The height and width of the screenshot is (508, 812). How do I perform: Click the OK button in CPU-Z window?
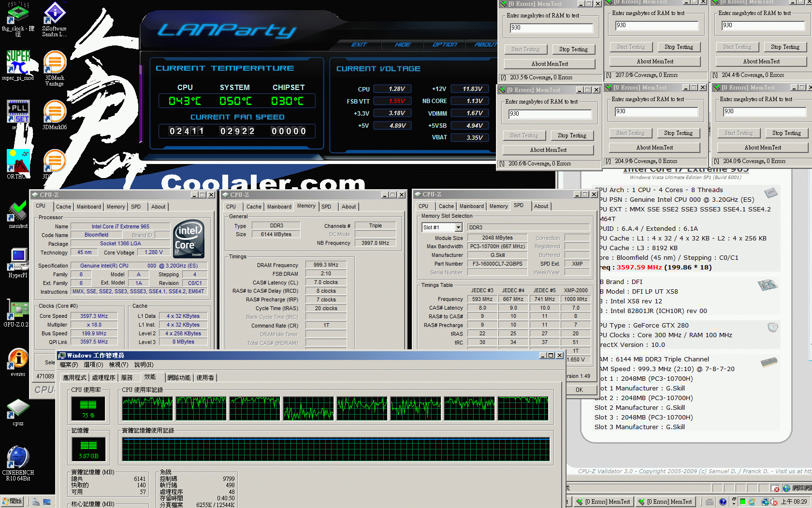[579, 390]
